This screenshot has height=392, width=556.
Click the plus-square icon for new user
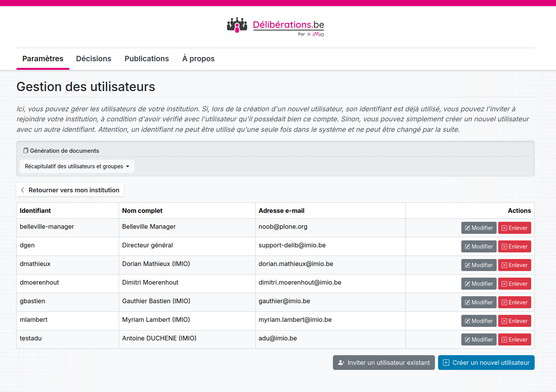pyautogui.click(x=446, y=363)
